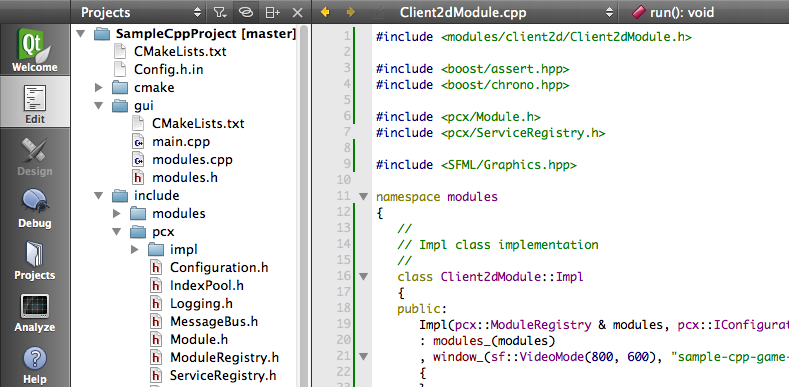Collapse the SampleCppProject root node
789x387 pixels.
pos(81,34)
